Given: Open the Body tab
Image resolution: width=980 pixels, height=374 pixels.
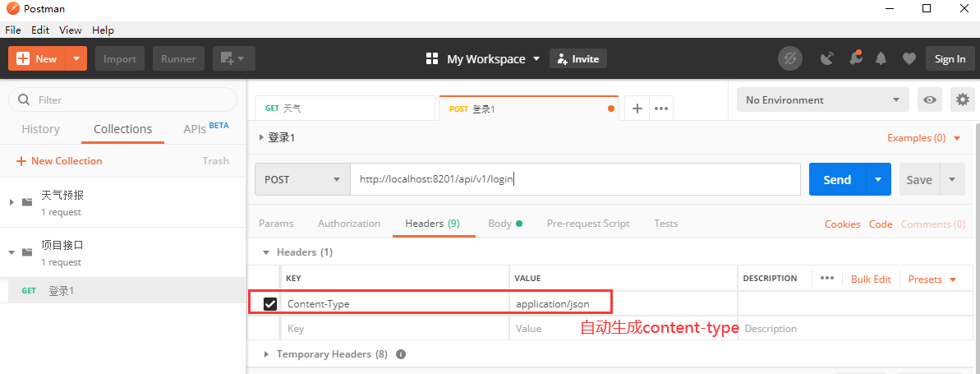Looking at the screenshot, I should click(x=505, y=224).
